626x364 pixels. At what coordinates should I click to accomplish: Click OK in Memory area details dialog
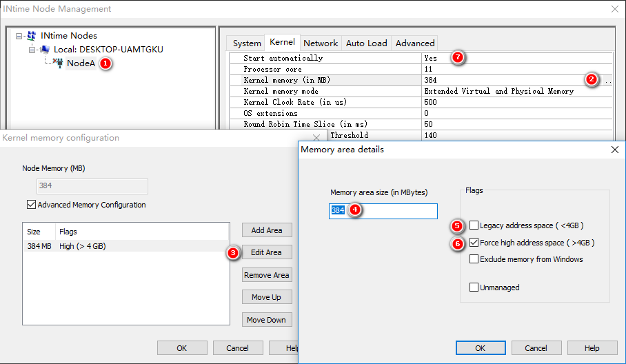481,348
